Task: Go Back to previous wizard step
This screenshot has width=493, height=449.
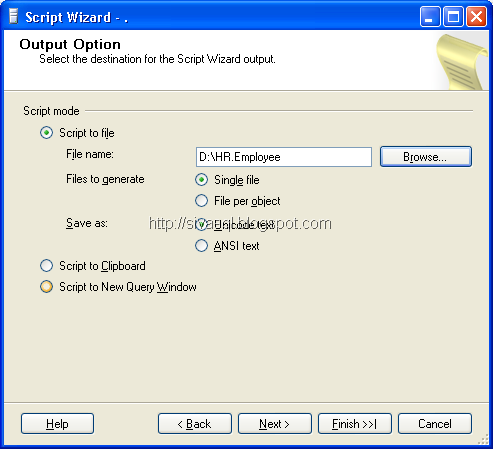Action: [x=195, y=424]
